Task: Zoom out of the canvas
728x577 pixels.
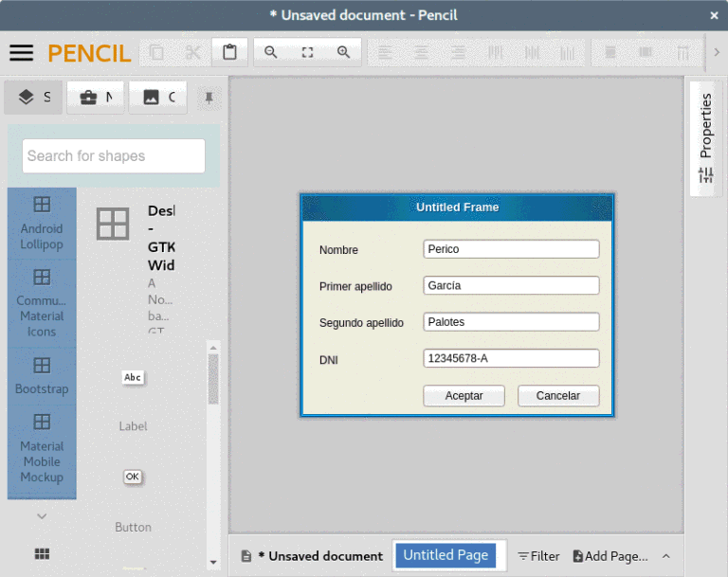Action: coord(271,53)
